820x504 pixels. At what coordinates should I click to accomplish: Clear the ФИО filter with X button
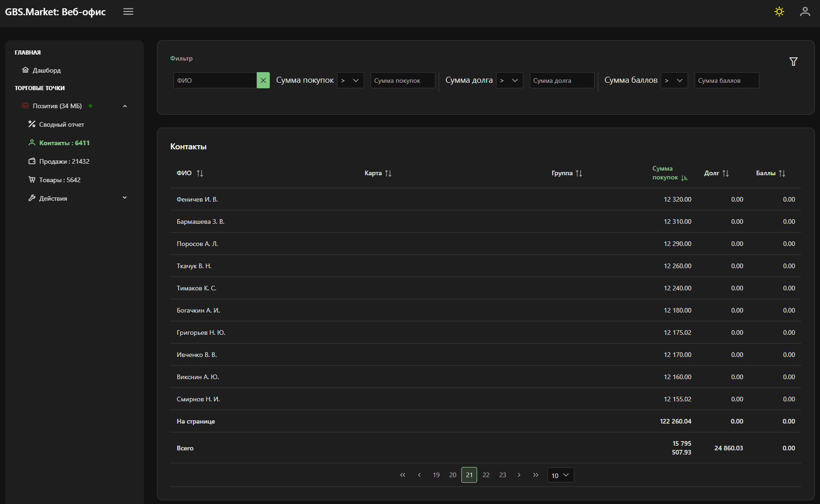coord(263,80)
